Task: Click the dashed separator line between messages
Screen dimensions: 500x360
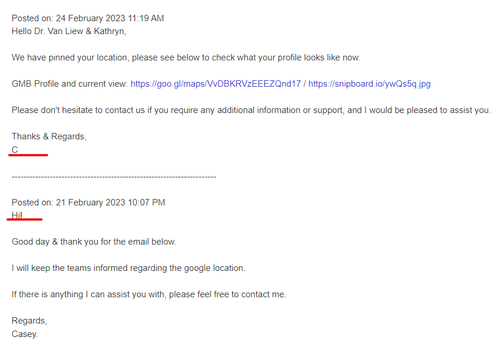Action: pos(114,177)
